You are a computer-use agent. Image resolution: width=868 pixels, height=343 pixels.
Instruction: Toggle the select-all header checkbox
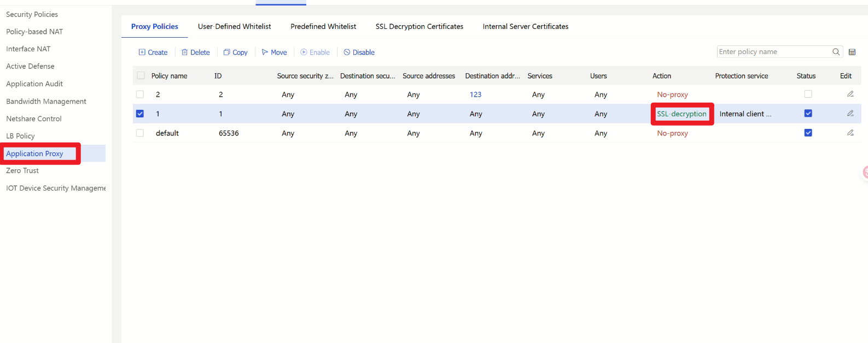click(x=141, y=76)
